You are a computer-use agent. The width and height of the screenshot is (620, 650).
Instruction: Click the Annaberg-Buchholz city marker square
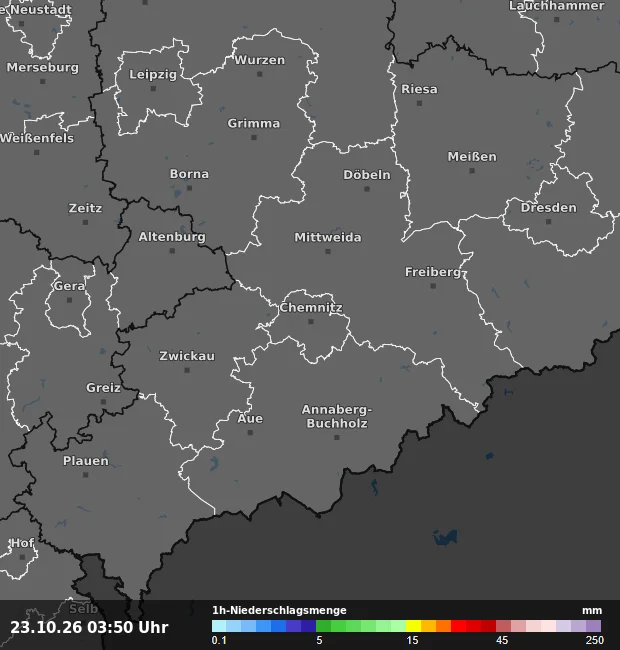337,437
